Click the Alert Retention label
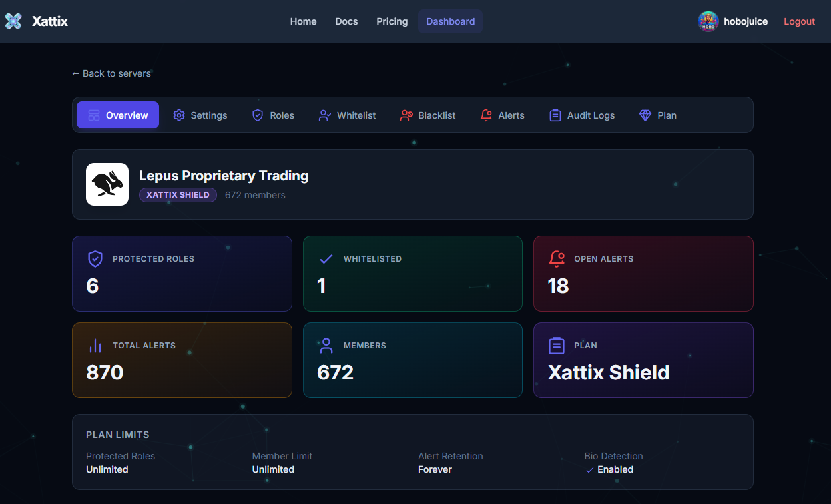Image resolution: width=831 pixels, height=504 pixels. (x=451, y=456)
